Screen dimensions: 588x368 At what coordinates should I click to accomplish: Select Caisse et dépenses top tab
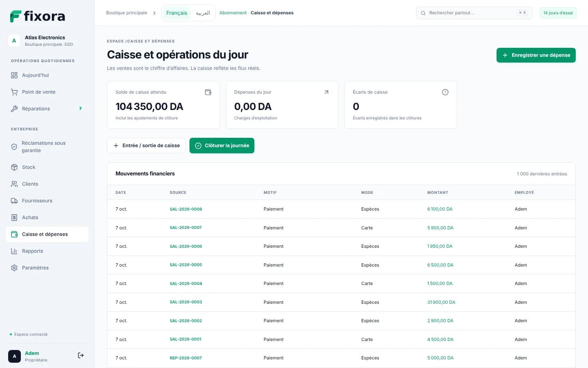pyautogui.click(x=272, y=13)
